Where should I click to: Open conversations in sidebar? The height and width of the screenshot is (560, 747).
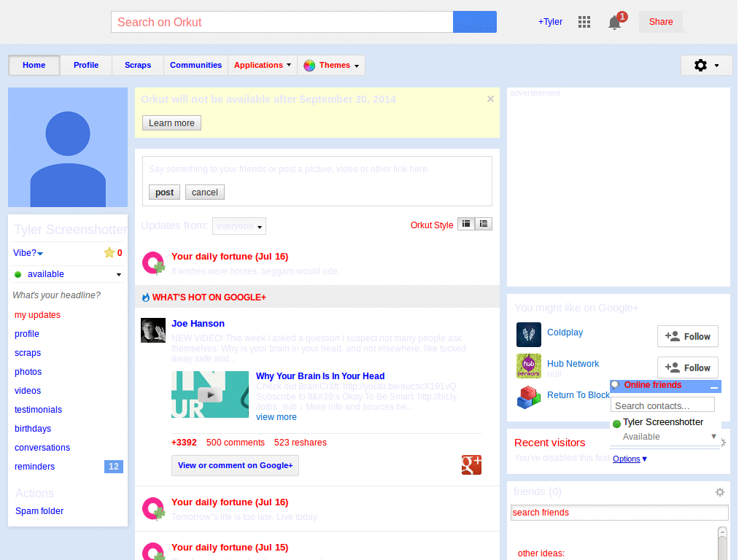[x=42, y=448]
